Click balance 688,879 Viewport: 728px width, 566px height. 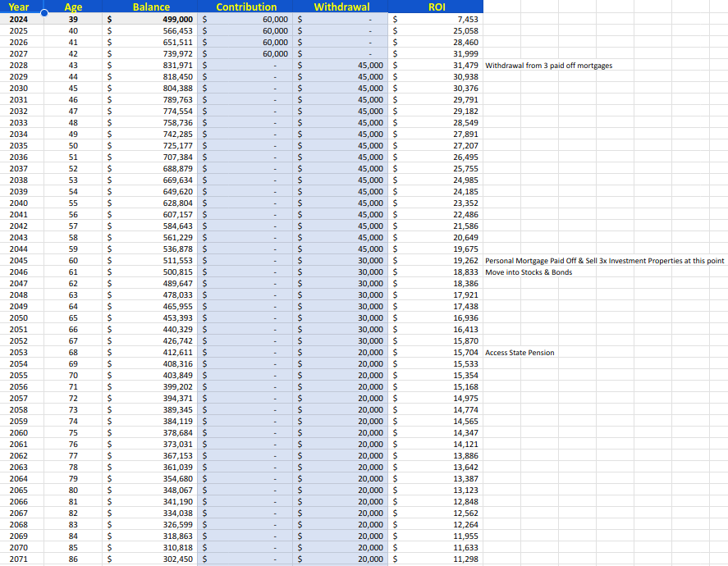click(149, 168)
